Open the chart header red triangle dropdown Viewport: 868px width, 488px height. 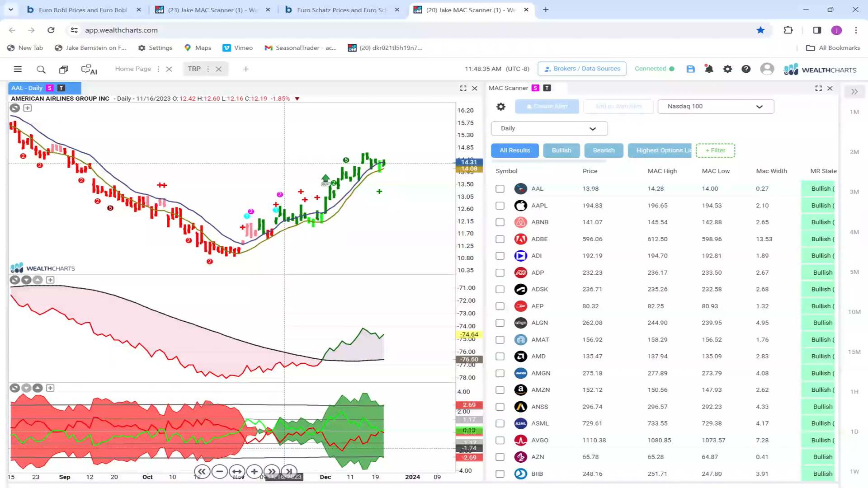tap(297, 99)
